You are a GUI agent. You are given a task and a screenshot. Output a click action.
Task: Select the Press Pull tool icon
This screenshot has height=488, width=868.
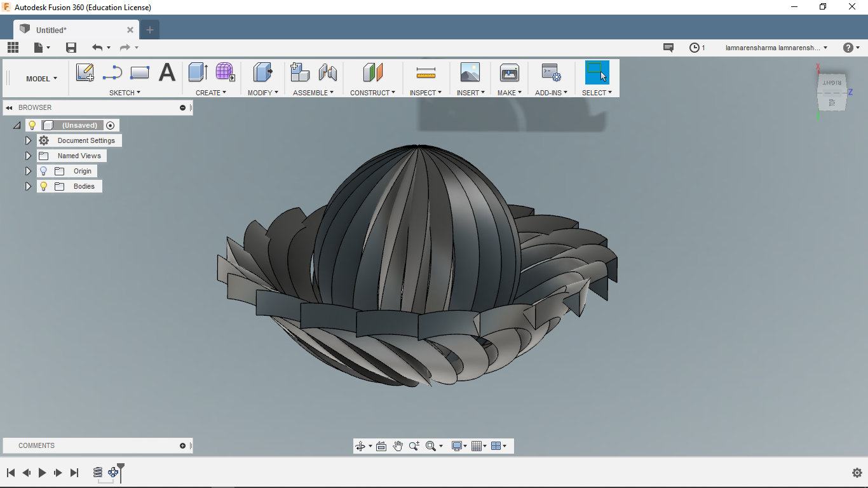262,72
